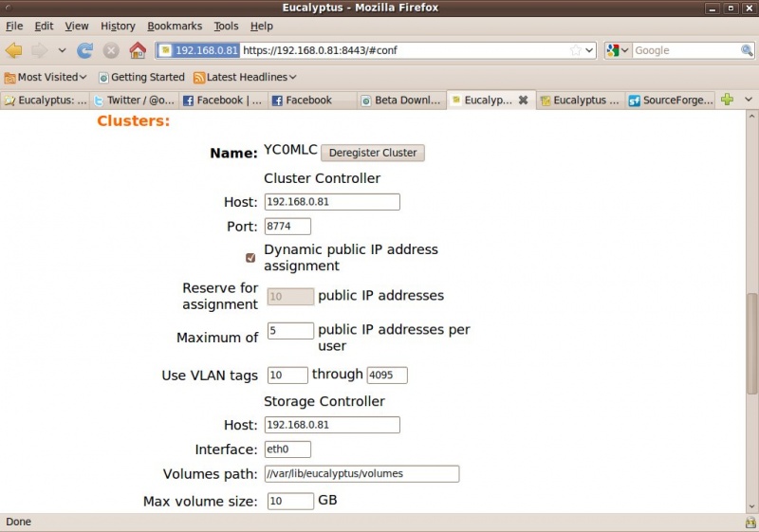Viewport: 759px width, 532px height.
Task: Switch to the SourceForge tab
Action: click(672, 100)
